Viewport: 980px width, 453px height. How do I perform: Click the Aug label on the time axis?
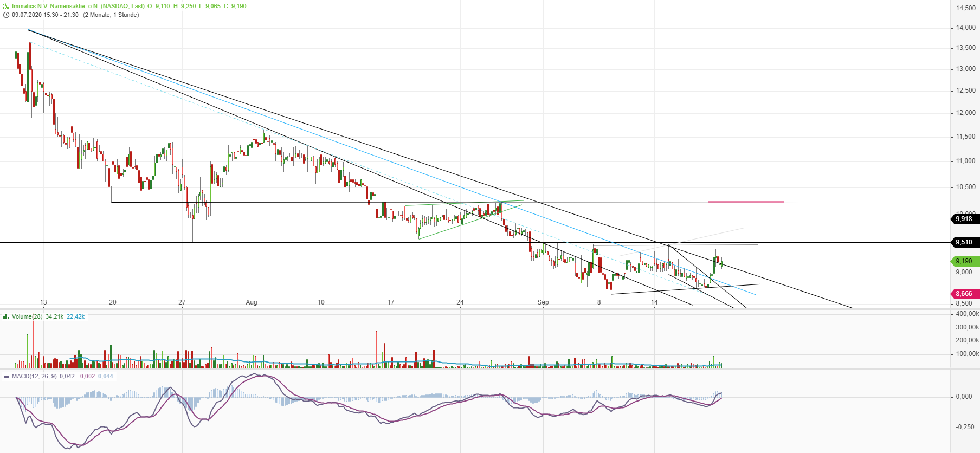coord(252,302)
